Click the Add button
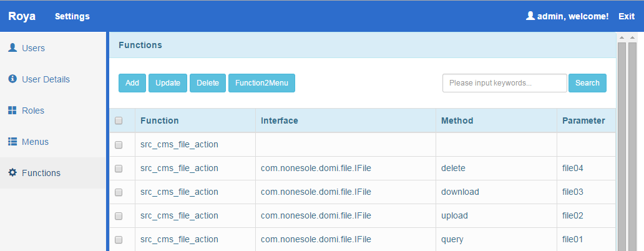This screenshot has height=251, width=644. pyautogui.click(x=132, y=83)
